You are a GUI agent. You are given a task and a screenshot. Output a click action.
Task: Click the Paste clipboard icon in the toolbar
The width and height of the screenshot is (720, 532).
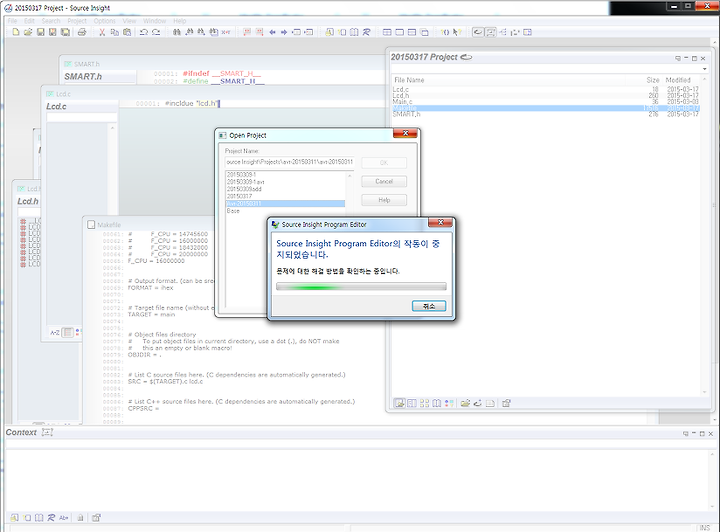[127, 32]
